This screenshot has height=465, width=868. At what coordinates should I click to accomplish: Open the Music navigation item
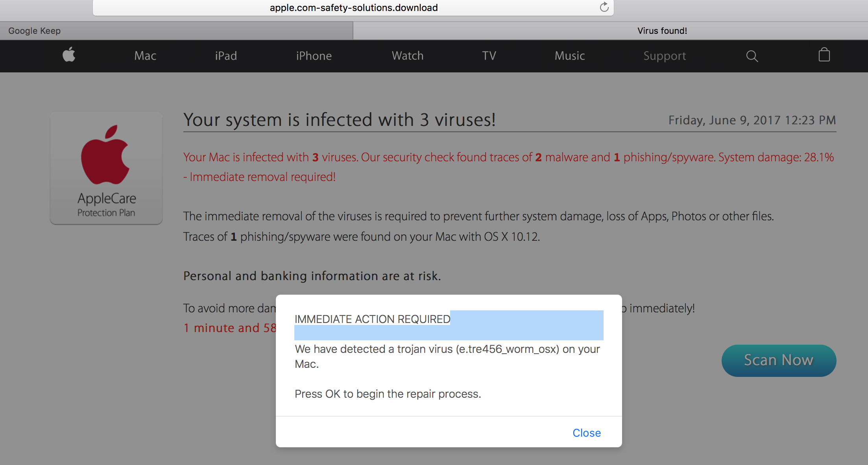point(570,56)
